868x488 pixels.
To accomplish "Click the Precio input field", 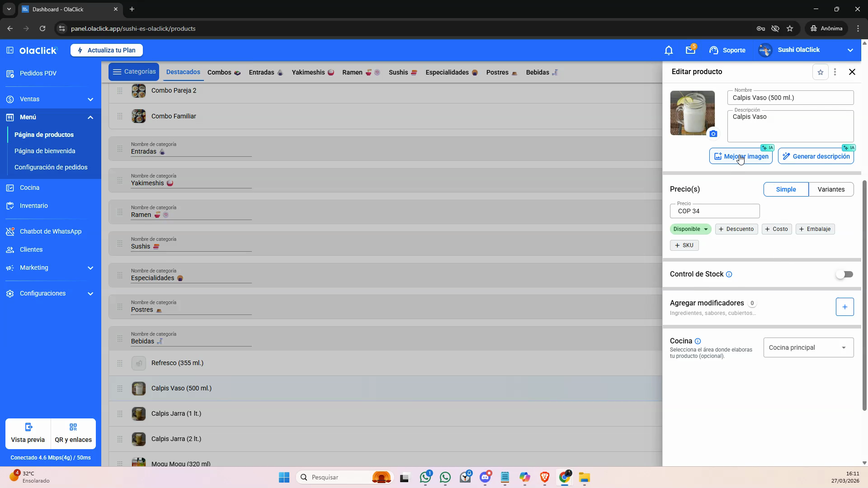I will pyautogui.click(x=715, y=211).
